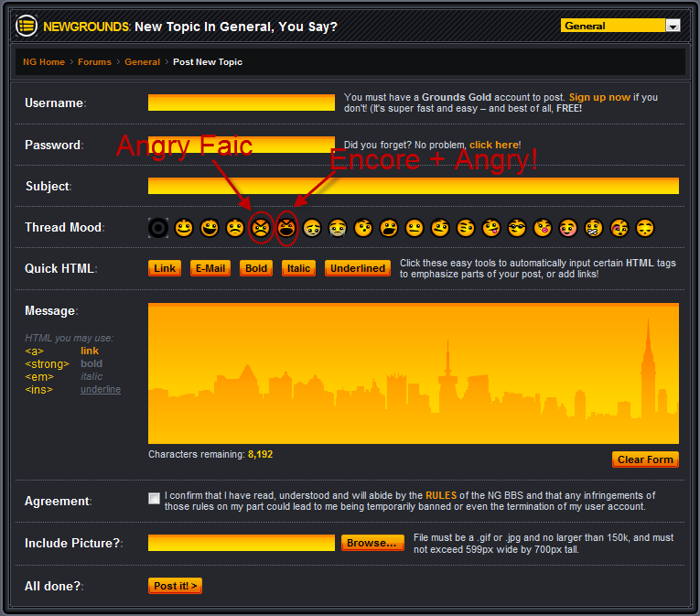Click the <ins> tag hint text

[x=38, y=390]
